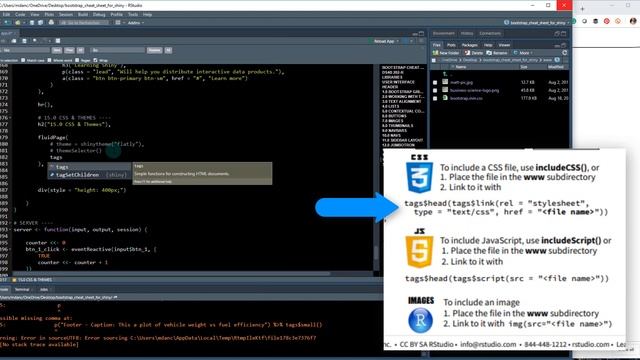Check the box next to bootstrap.min.css
Screen dimensions: 640x360
(435, 98)
